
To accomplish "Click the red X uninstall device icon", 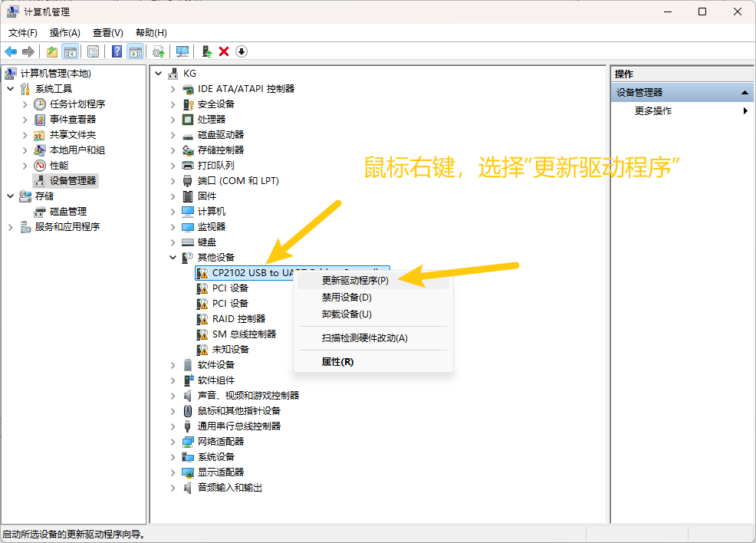I will 224,51.
